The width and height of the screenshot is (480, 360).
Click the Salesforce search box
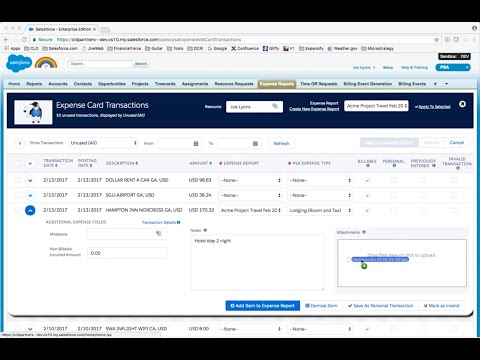coord(100,64)
